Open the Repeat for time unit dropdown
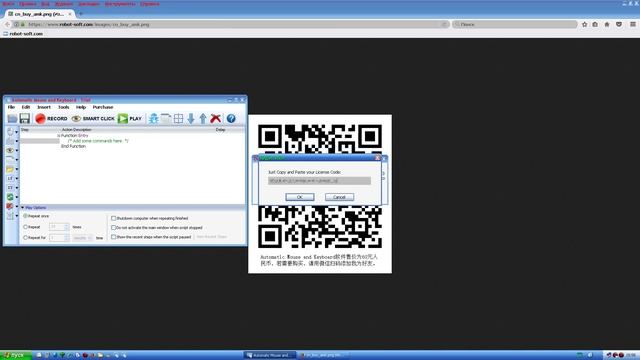 [x=82, y=238]
